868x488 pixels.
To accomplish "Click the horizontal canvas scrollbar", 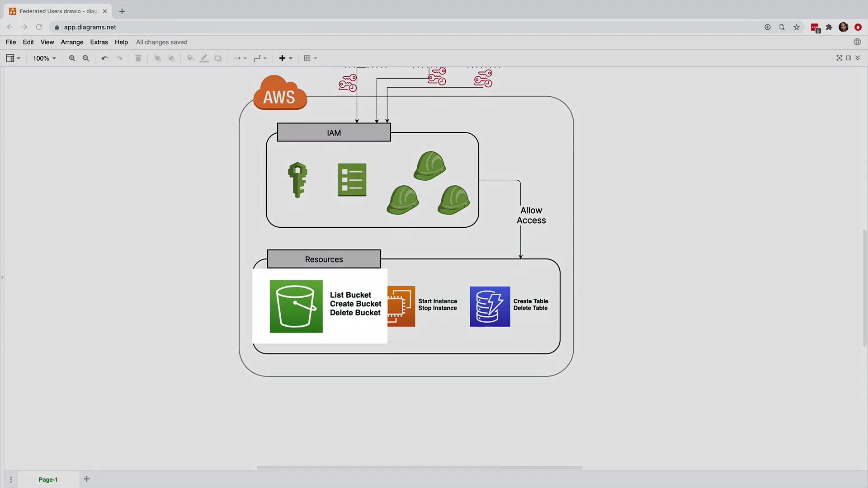I will pyautogui.click(x=419, y=468).
